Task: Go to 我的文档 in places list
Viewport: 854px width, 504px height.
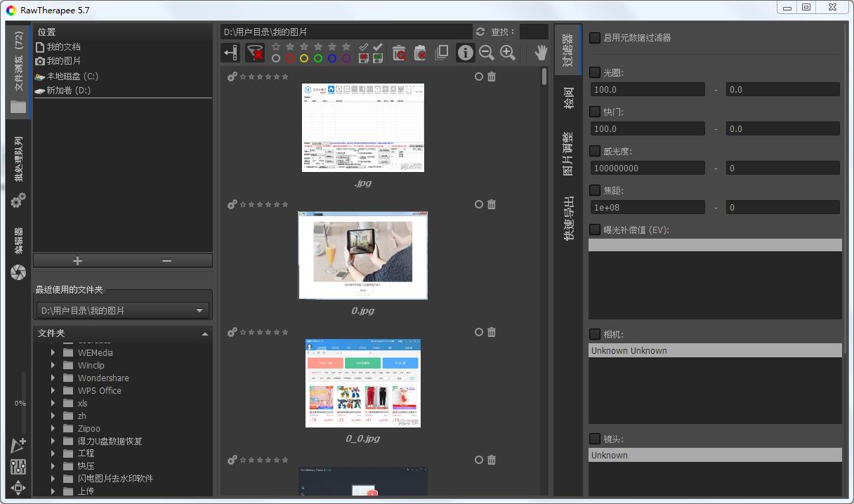Action: click(64, 47)
